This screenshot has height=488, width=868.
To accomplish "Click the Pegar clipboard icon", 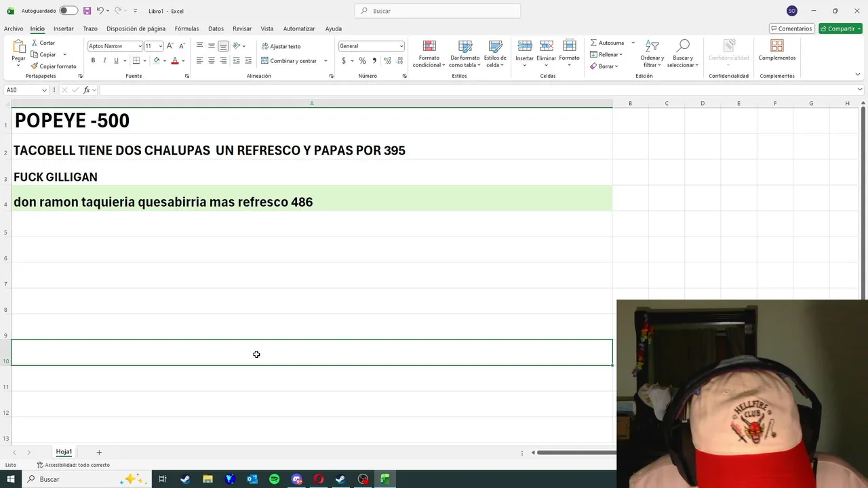I will coord(19,47).
